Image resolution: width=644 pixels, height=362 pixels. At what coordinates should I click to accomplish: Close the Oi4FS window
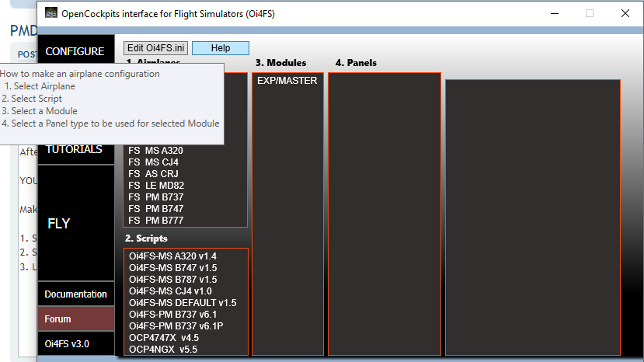pos(625,13)
